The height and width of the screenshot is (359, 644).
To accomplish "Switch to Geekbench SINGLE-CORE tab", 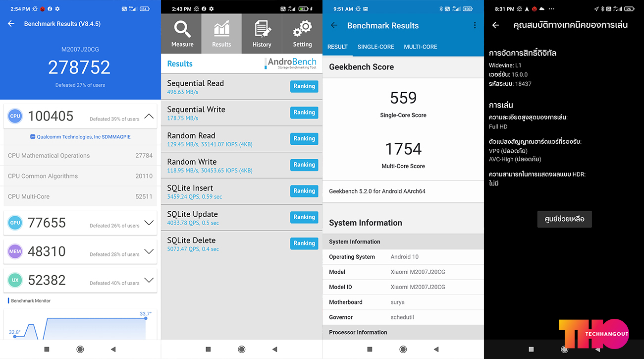I will tap(376, 47).
